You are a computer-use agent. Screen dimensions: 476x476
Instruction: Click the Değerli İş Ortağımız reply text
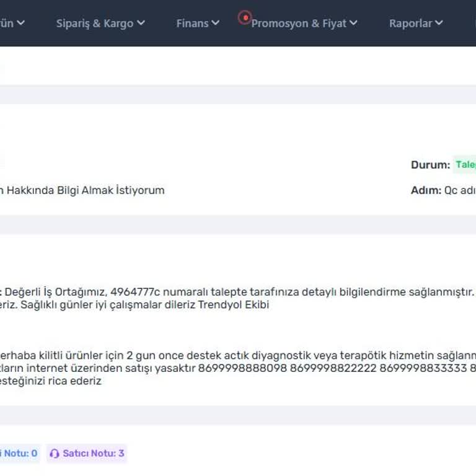[x=237, y=292]
